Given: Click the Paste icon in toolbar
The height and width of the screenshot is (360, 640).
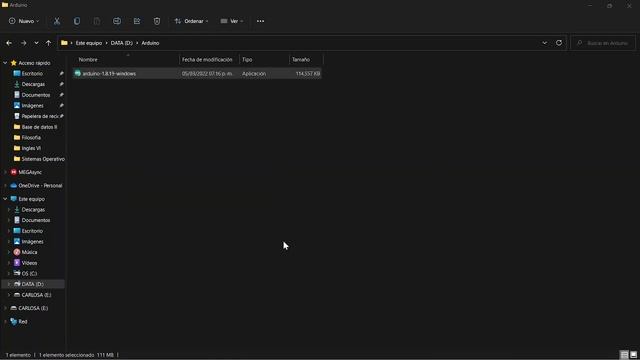Looking at the screenshot, I should coord(97,21).
